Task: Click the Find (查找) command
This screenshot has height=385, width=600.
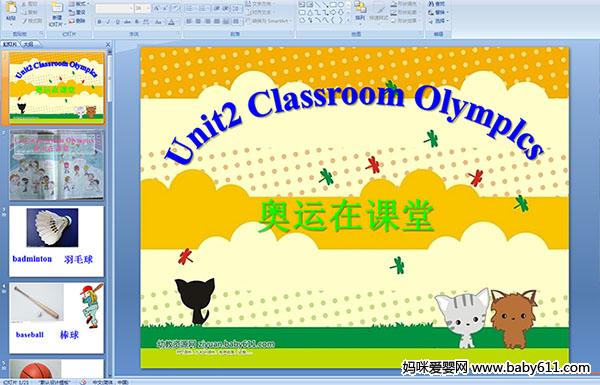Action: pos(436,4)
